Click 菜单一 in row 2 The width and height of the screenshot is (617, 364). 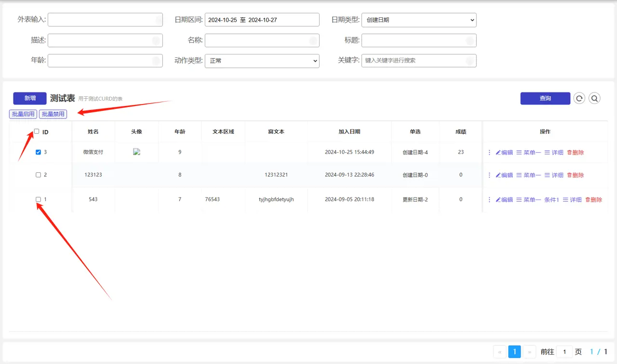529,175
